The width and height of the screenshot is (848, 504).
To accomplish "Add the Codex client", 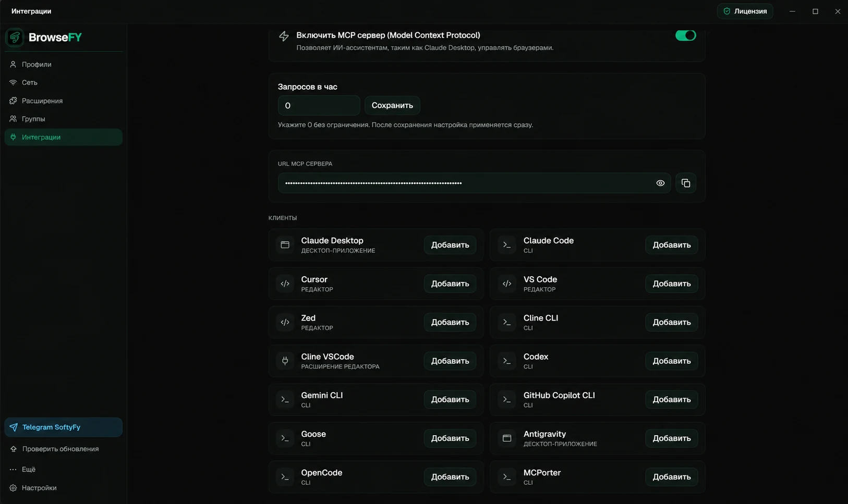I will pos(672,361).
